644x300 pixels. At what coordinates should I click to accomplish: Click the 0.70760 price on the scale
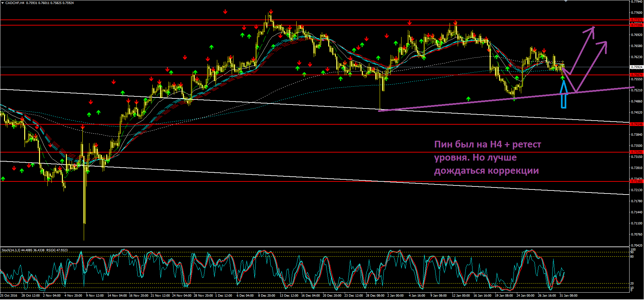pos(637,234)
